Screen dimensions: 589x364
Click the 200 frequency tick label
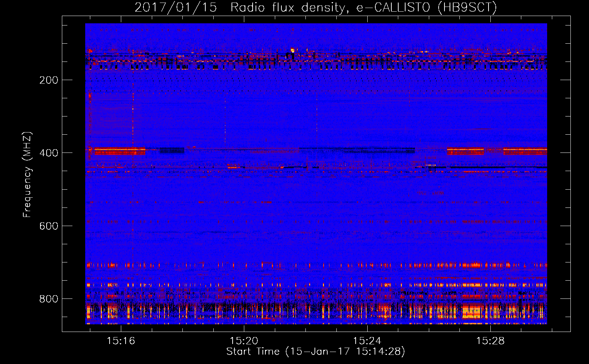click(49, 80)
